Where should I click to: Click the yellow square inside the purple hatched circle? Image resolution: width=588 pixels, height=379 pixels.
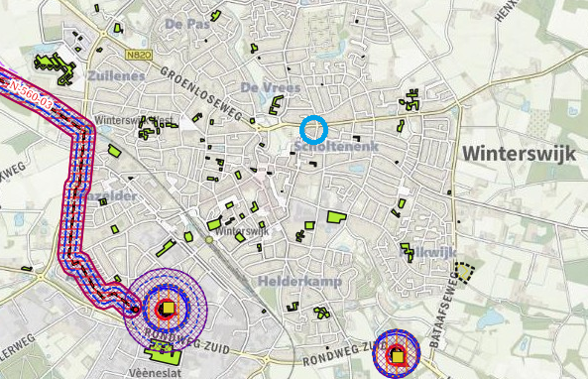pyautogui.click(x=170, y=308)
